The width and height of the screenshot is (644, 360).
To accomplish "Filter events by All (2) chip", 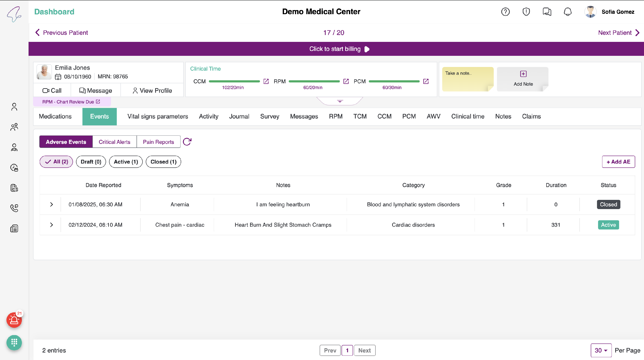I will 56,162.
